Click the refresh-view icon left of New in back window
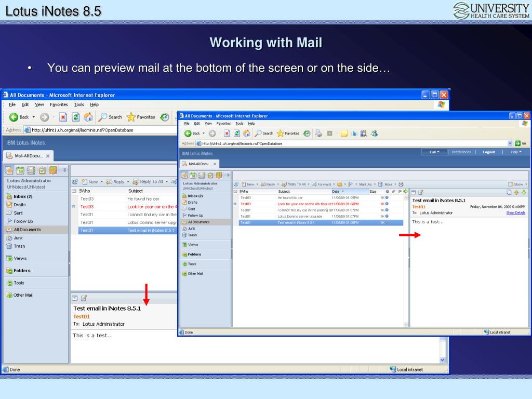 (x=75, y=181)
